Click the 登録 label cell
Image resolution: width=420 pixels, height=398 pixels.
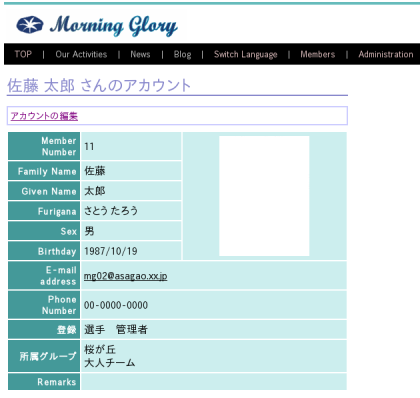pyautogui.click(x=44, y=330)
